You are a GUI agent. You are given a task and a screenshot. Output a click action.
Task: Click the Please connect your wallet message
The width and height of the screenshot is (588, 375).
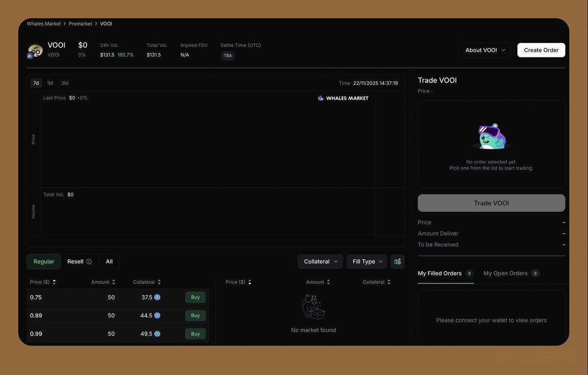pos(491,320)
